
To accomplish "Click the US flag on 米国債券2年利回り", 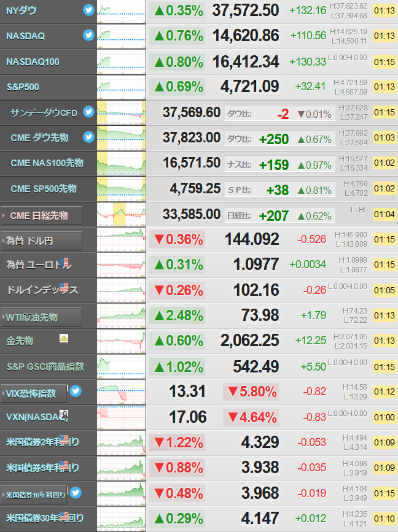I will 64,440.
